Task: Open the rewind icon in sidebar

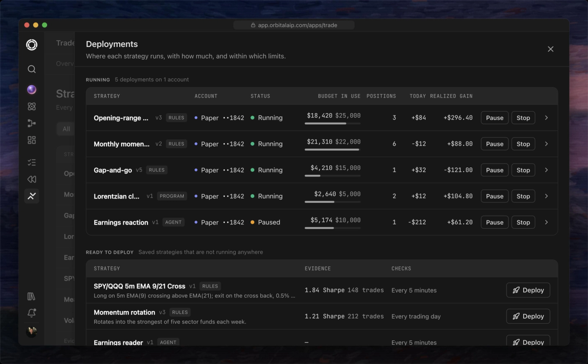Action: pyautogui.click(x=32, y=179)
